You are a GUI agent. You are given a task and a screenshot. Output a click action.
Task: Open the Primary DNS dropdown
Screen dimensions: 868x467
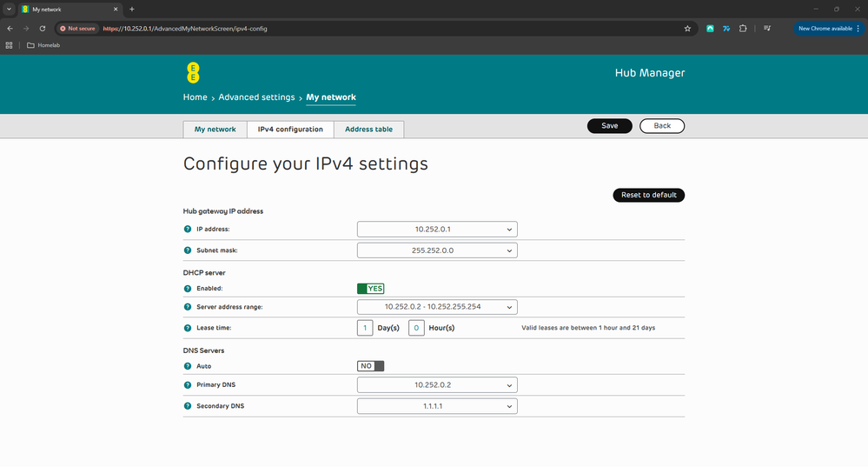point(437,384)
